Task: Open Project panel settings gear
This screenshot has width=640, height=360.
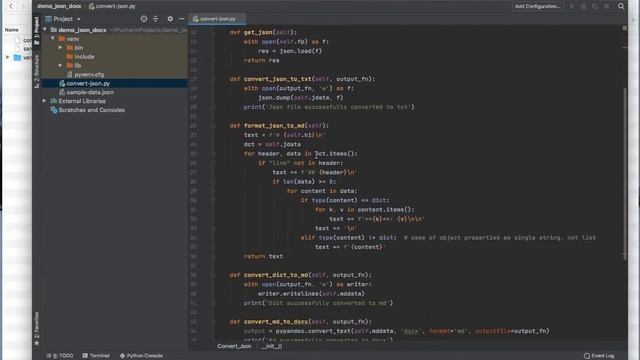Action: (170, 19)
